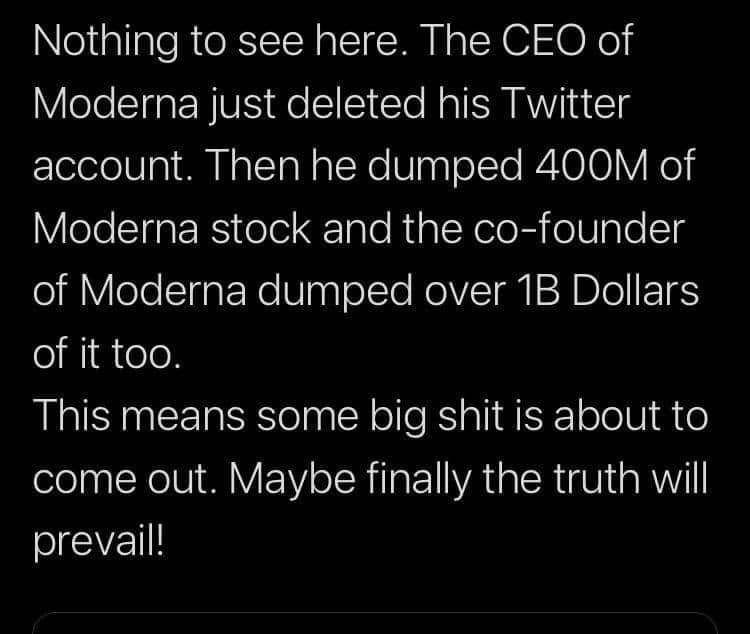
Task: Select the word "CEO" in the post
Action: (544, 41)
